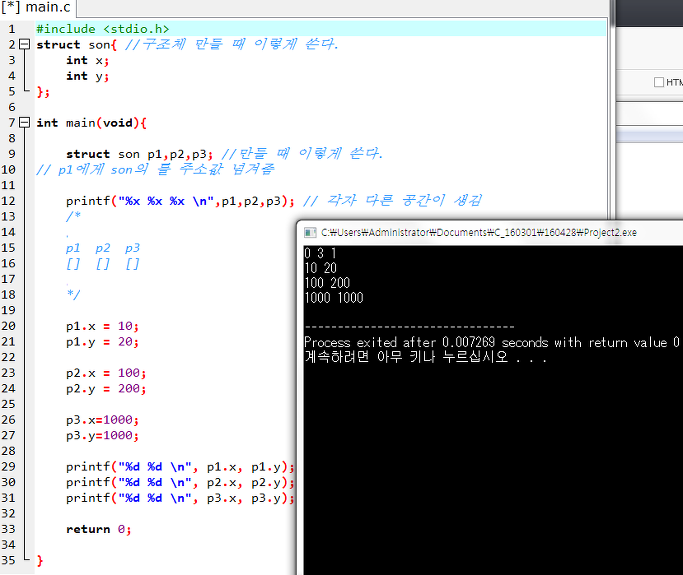The width and height of the screenshot is (683, 575).
Task: Click the printf with %x format line
Action: (180, 201)
